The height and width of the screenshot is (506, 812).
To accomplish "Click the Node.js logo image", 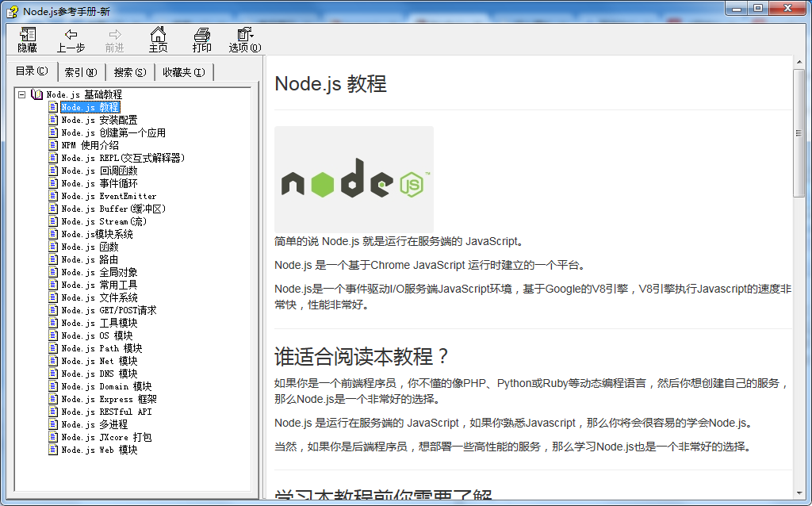I will 354,178.
